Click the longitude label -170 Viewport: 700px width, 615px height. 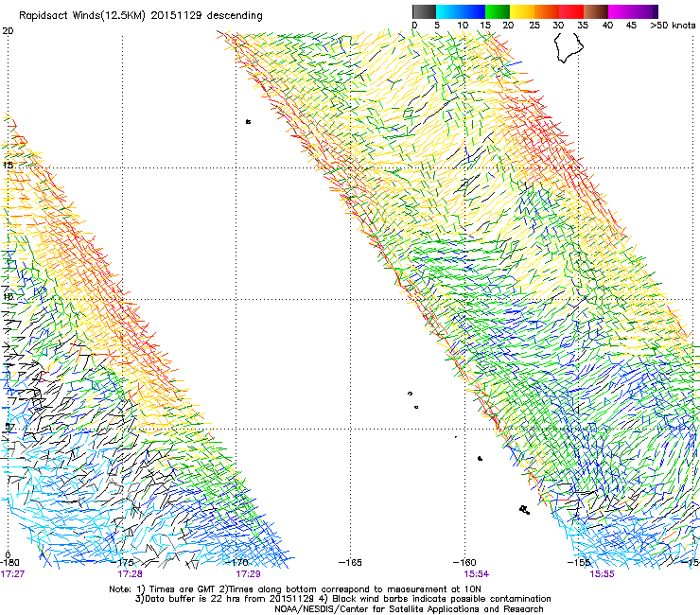[236, 562]
